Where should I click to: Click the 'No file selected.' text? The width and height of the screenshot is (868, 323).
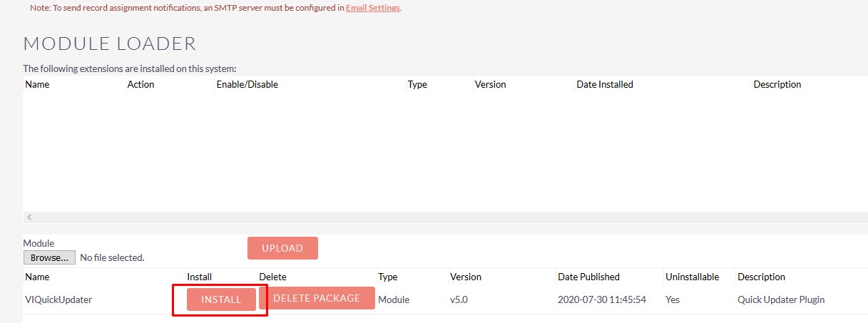112,257
